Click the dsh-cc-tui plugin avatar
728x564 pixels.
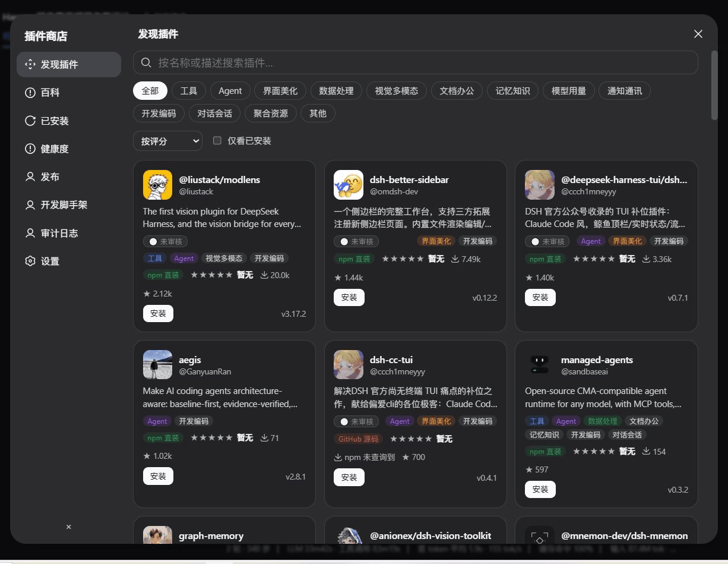click(x=349, y=365)
